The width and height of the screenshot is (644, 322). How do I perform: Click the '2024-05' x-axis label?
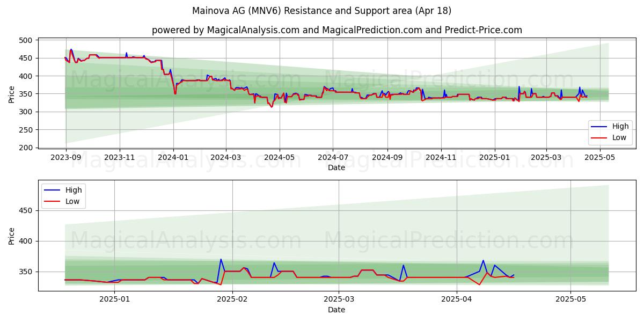pos(279,158)
